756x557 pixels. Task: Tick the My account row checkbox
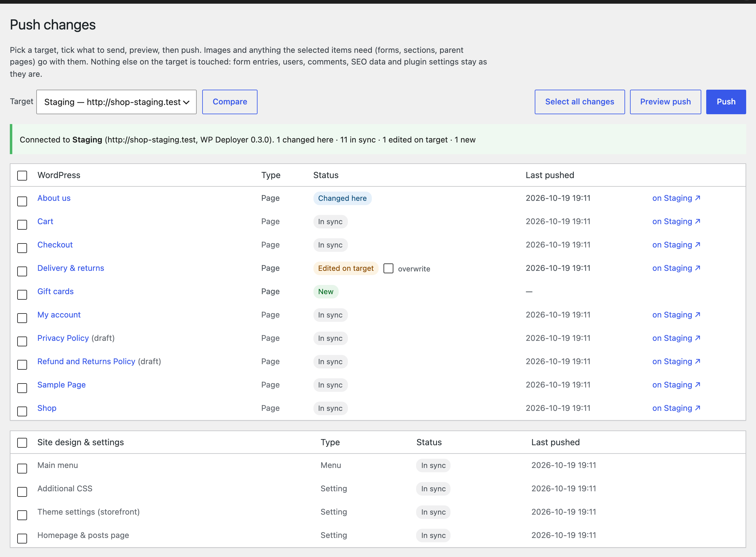pyautogui.click(x=22, y=317)
